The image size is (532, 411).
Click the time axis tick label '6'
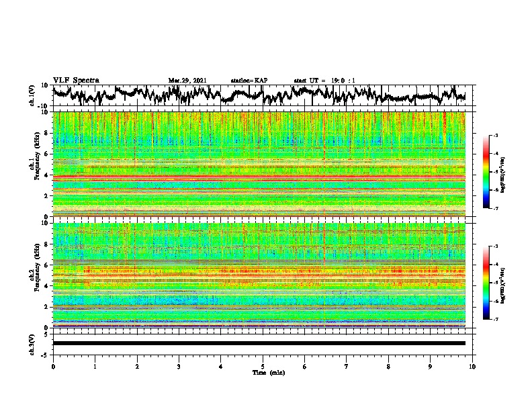304,367
